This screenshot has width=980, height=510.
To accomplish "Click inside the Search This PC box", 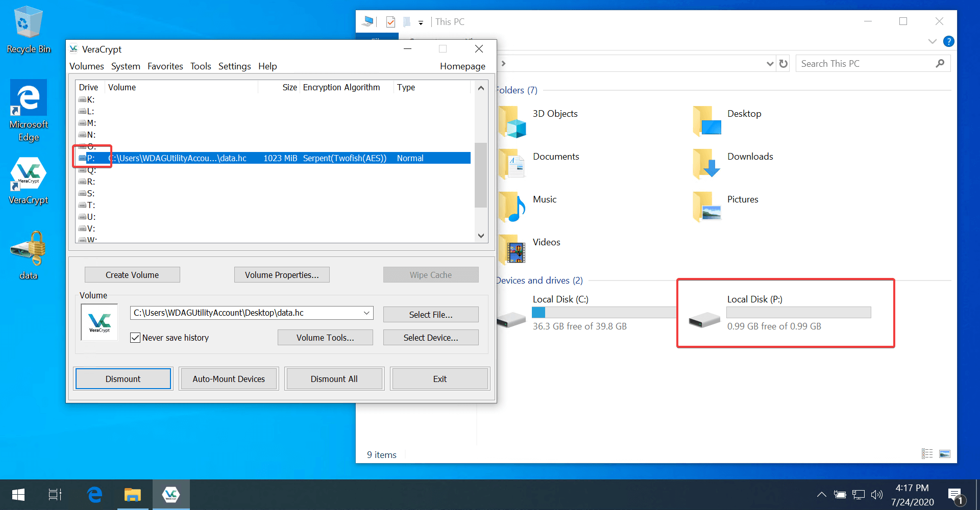I will [x=868, y=63].
